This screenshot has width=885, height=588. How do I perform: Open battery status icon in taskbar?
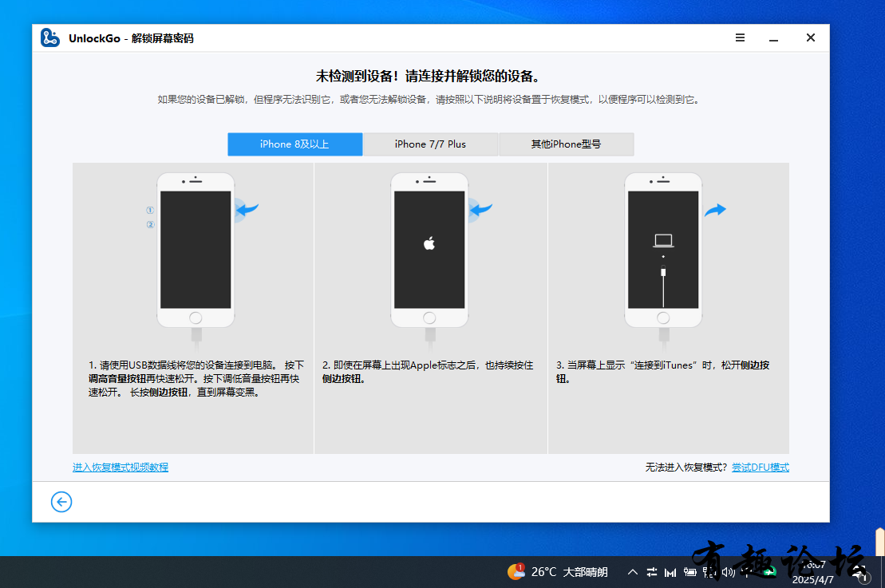click(689, 572)
